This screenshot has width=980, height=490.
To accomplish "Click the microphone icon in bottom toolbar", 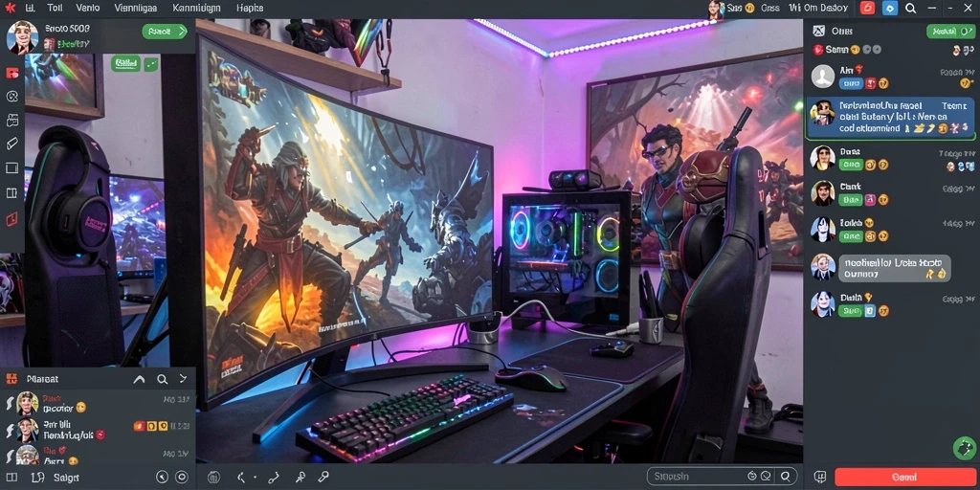I will point(323,477).
